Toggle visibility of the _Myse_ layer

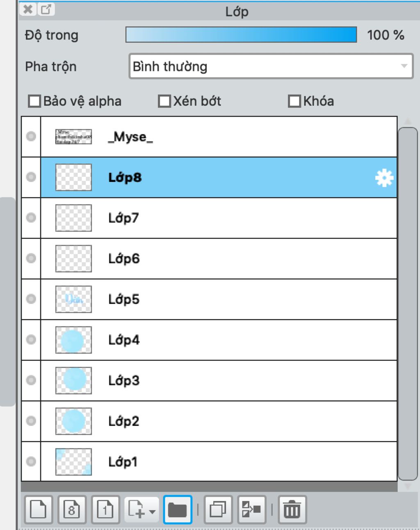pos(31,136)
